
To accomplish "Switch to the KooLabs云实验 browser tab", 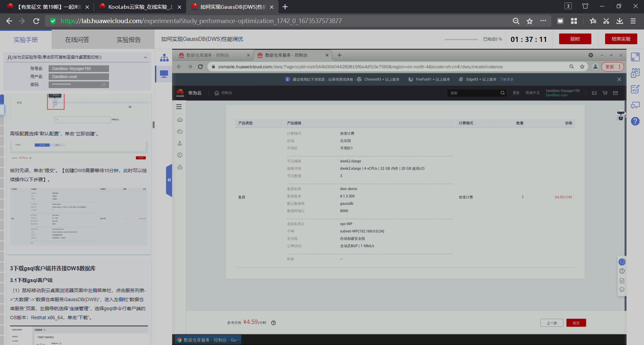I will (140, 7).
